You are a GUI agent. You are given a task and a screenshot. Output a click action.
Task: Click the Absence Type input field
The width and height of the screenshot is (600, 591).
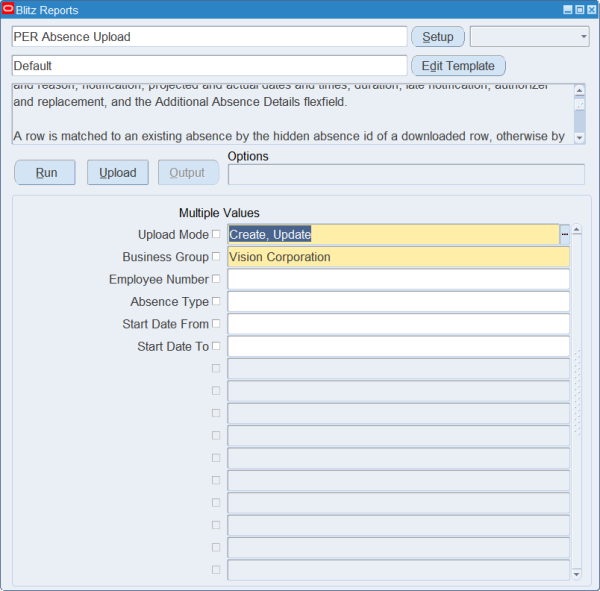coord(398,301)
